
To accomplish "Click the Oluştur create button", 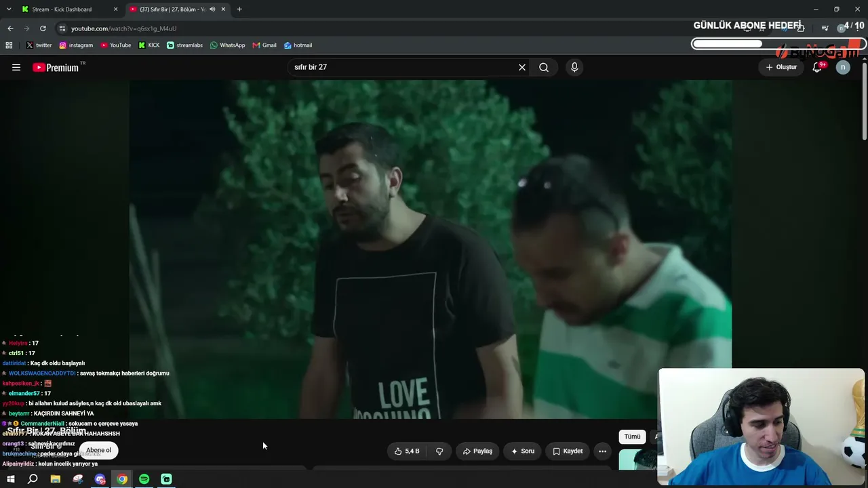I will (x=781, y=67).
